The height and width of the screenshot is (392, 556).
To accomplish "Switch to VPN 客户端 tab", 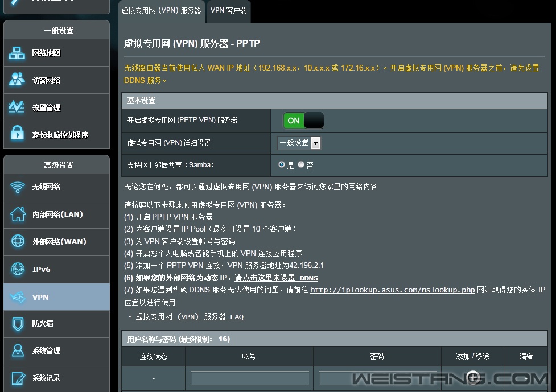I will click(229, 11).
